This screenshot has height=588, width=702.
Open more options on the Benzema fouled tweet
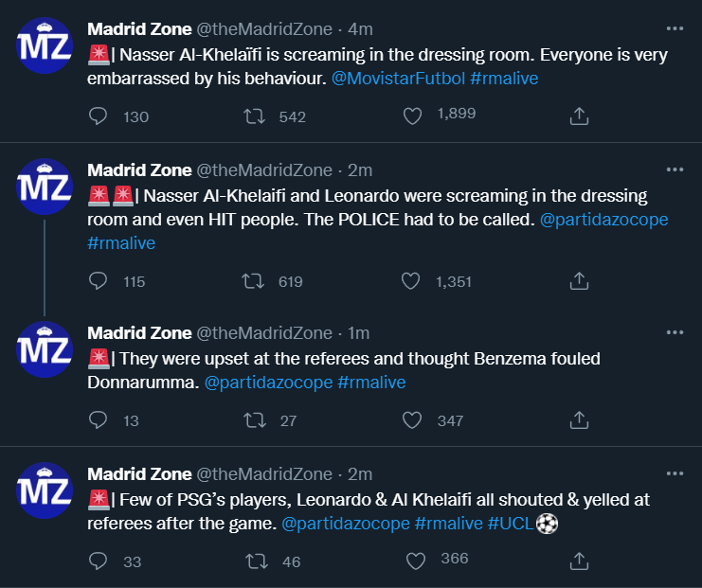(675, 332)
